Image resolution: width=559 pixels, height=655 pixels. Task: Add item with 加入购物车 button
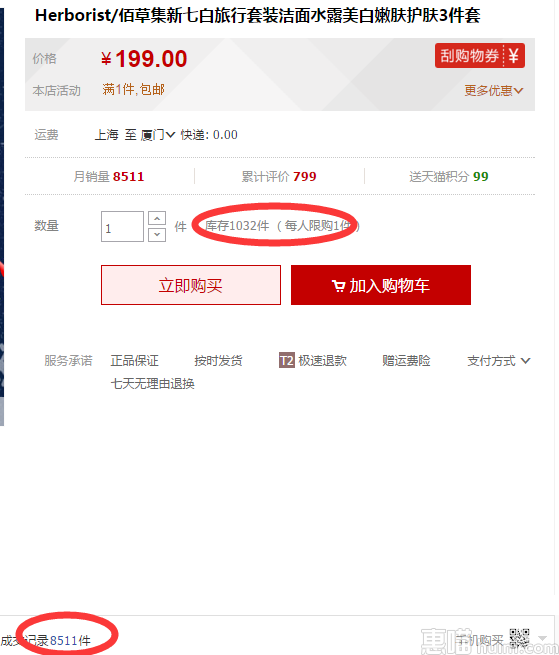(381, 285)
